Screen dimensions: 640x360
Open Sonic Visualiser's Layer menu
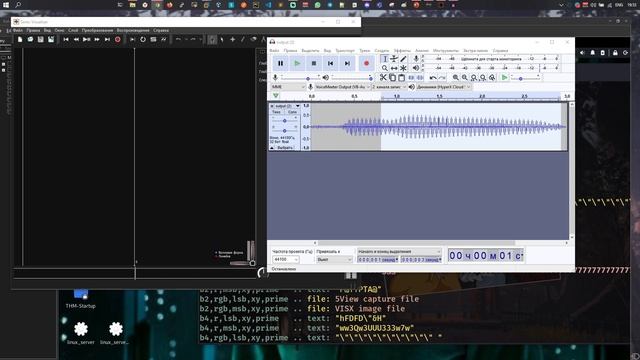73,31
